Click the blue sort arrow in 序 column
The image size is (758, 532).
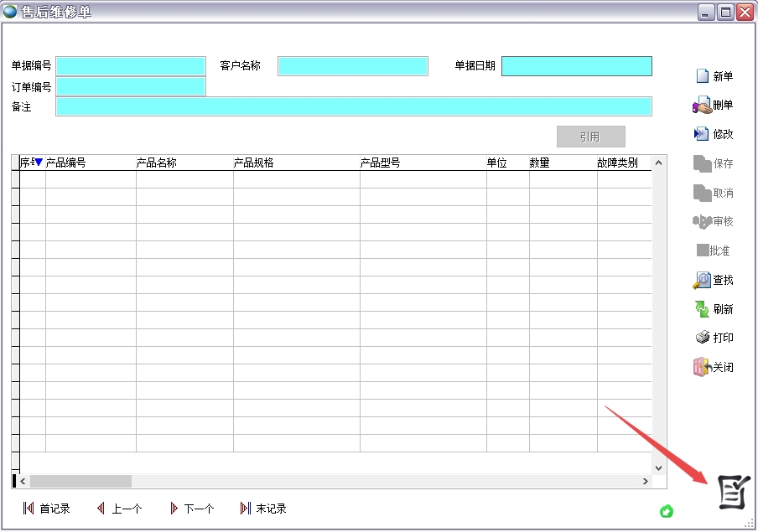click(39, 163)
